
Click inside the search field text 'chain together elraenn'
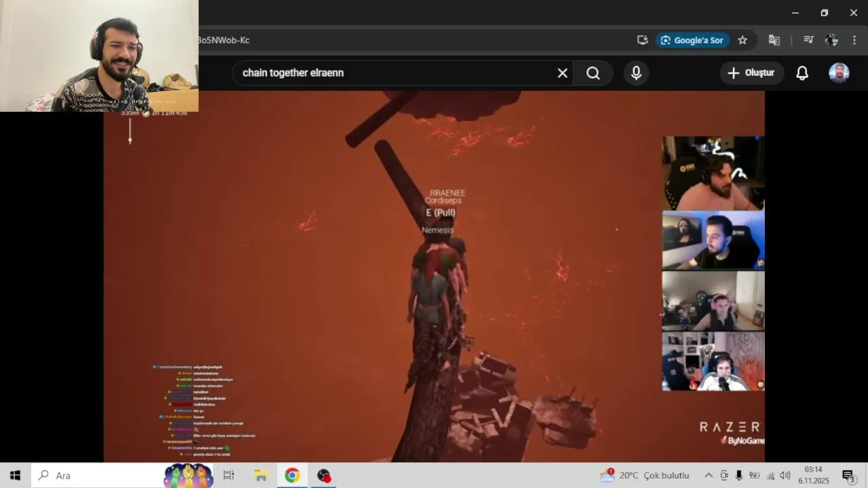pos(293,73)
